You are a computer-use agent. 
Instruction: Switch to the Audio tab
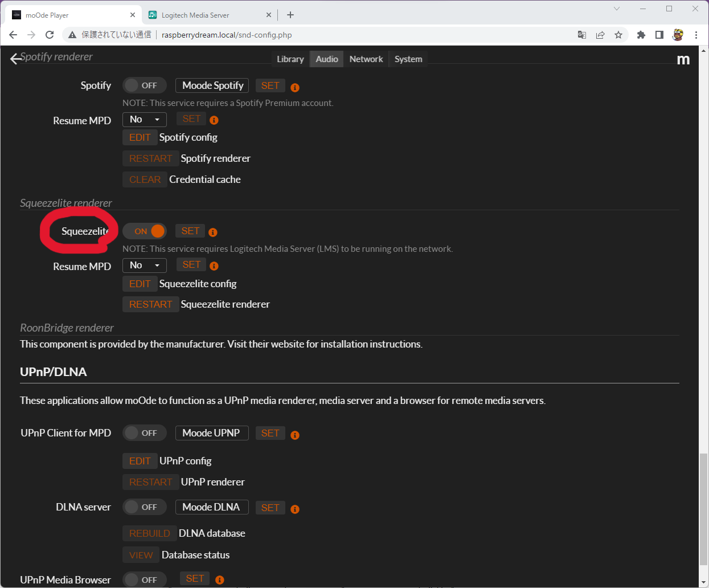pos(327,59)
